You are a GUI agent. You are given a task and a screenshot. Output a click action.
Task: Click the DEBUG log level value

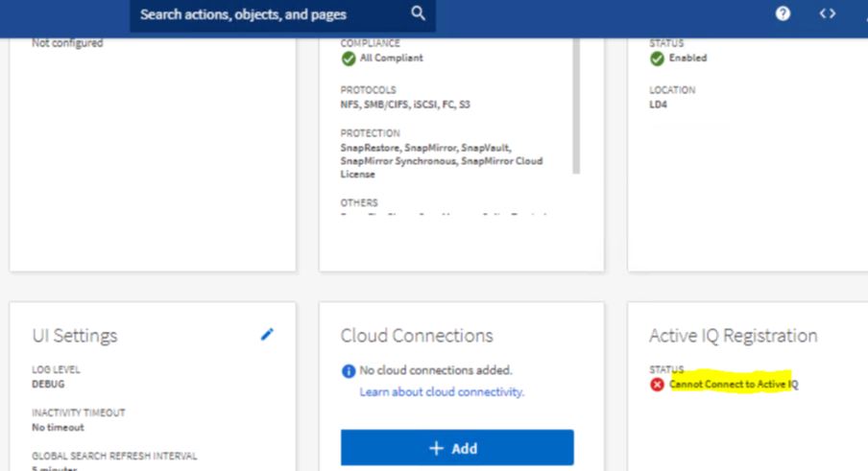point(48,384)
